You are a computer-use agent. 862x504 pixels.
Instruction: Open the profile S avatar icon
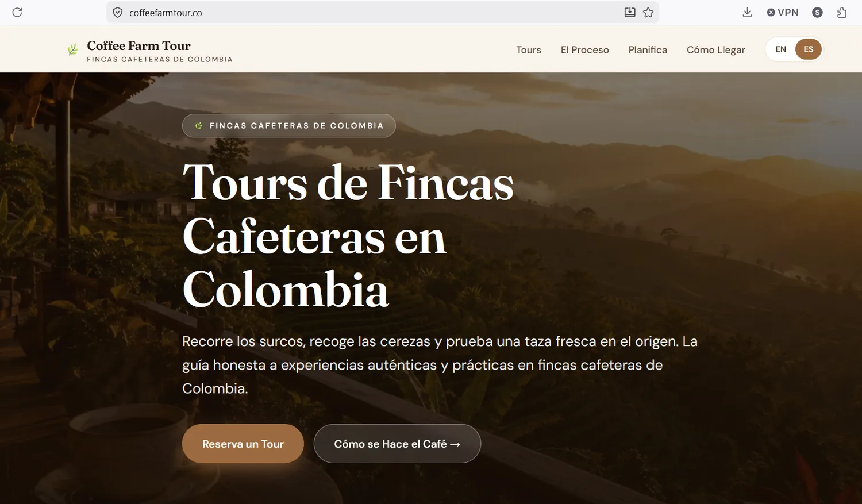coord(817,12)
